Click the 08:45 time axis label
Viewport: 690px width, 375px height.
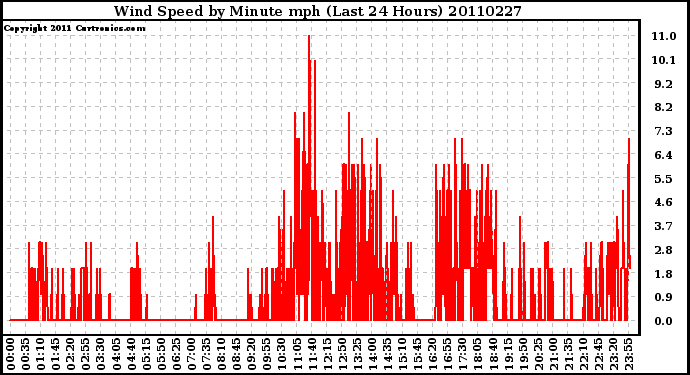(237, 355)
